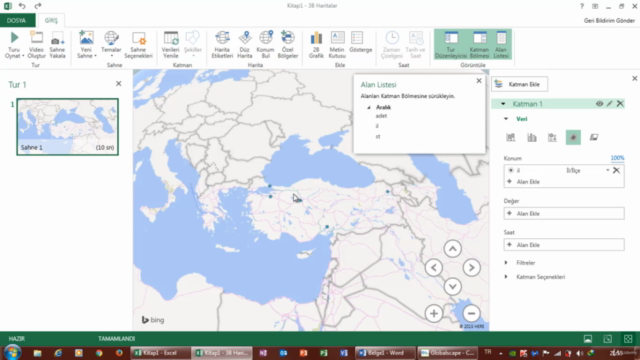The image size is (640, 360).
Task: Redo the last action
Action: tap(38, 6)
